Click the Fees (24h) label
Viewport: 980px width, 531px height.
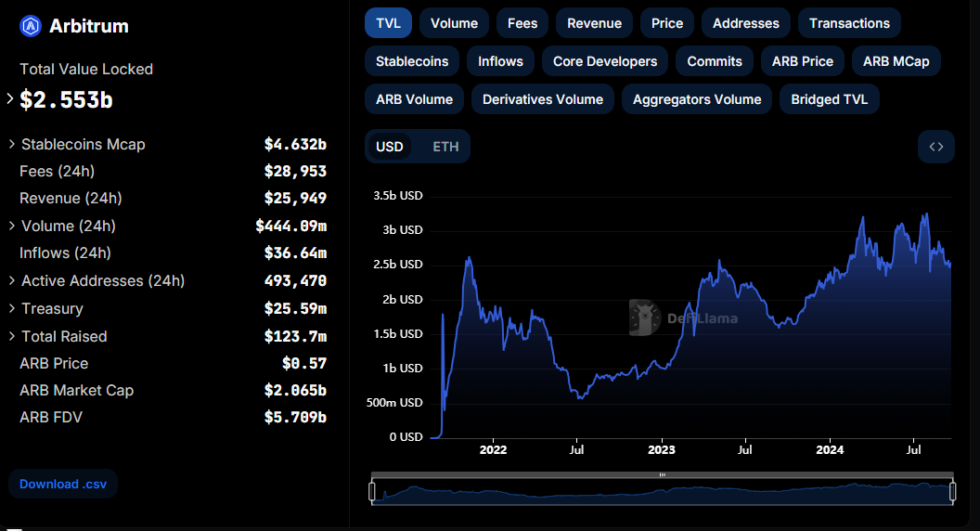[x=57, y=172]
